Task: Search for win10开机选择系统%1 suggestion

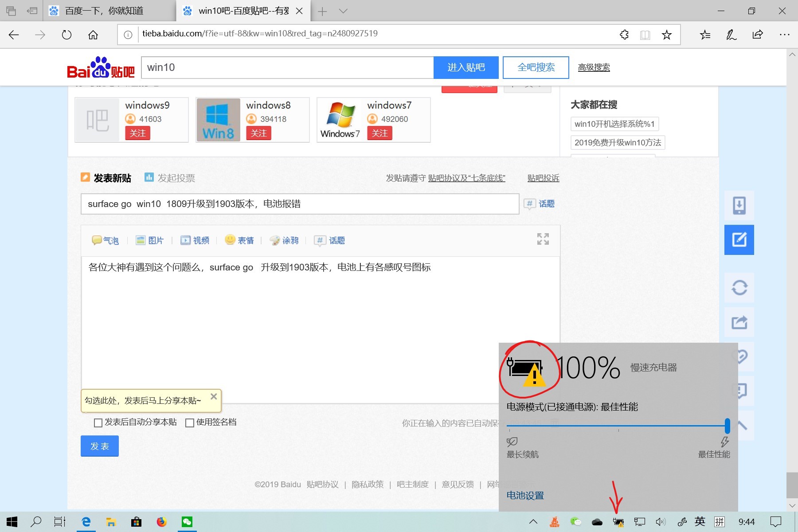Action: (614, 124)
